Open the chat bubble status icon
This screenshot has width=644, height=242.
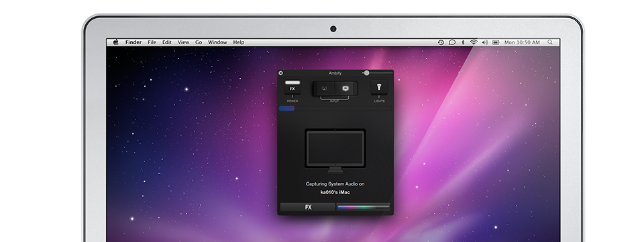coord(451,42)
